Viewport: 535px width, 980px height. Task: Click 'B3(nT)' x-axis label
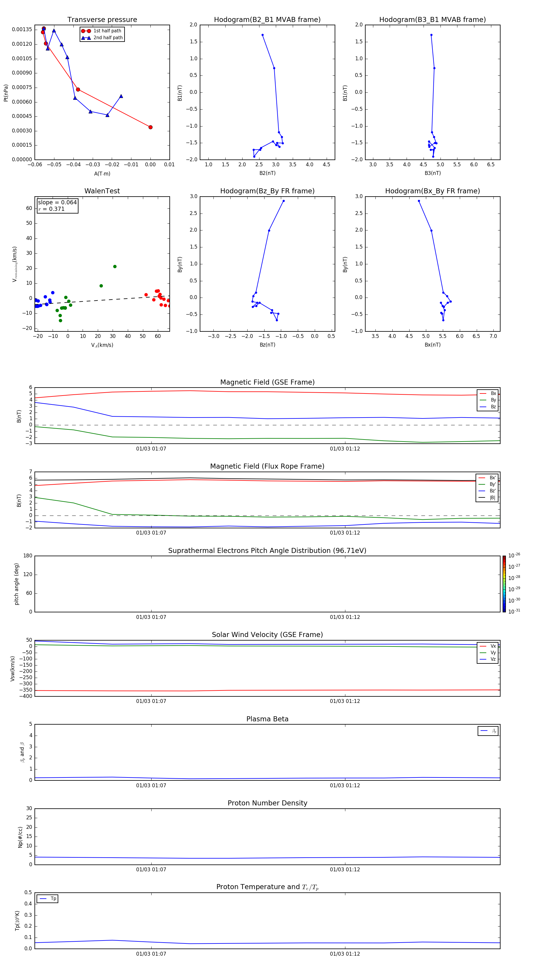pyautogui.click(x=432, y=173)
